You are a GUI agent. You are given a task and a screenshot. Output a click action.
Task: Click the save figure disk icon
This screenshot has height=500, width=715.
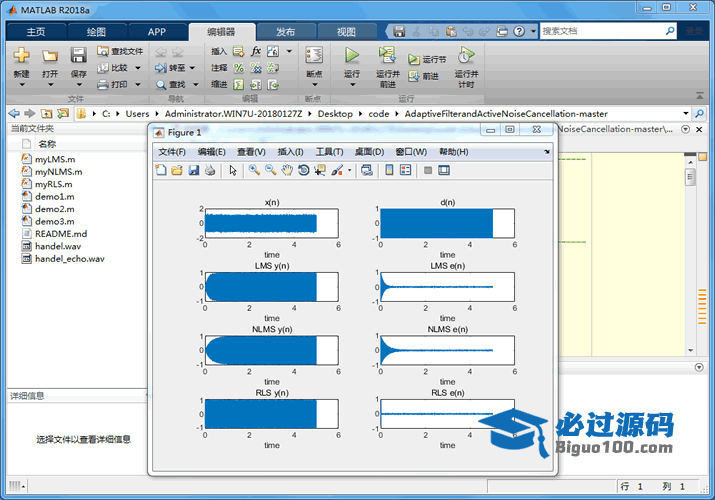point(194,171)
